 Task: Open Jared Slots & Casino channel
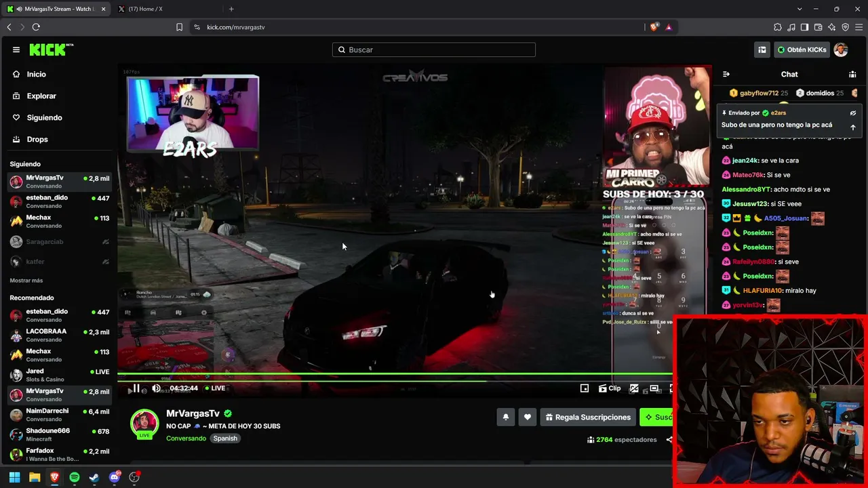60,375
